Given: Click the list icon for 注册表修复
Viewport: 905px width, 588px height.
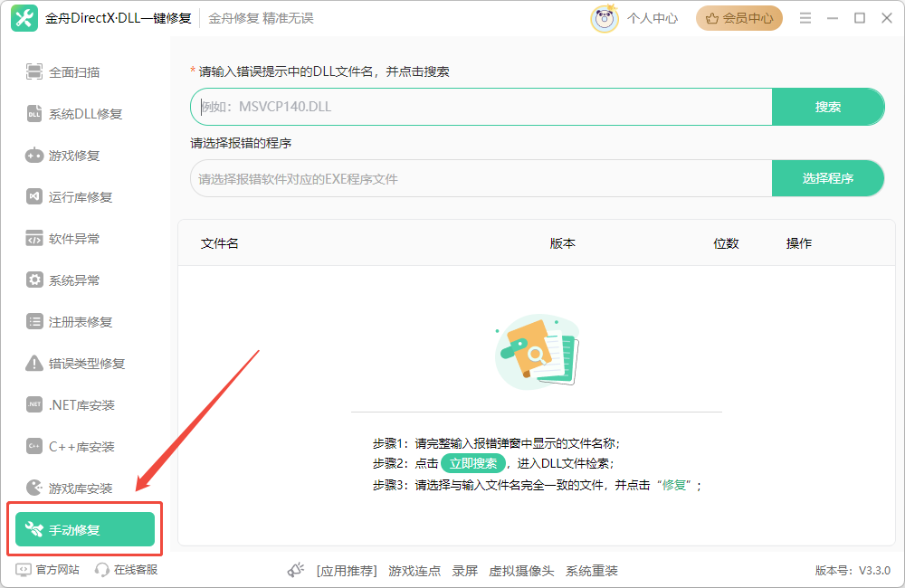Looking at the screenshot, I should (x=34, y=321).
